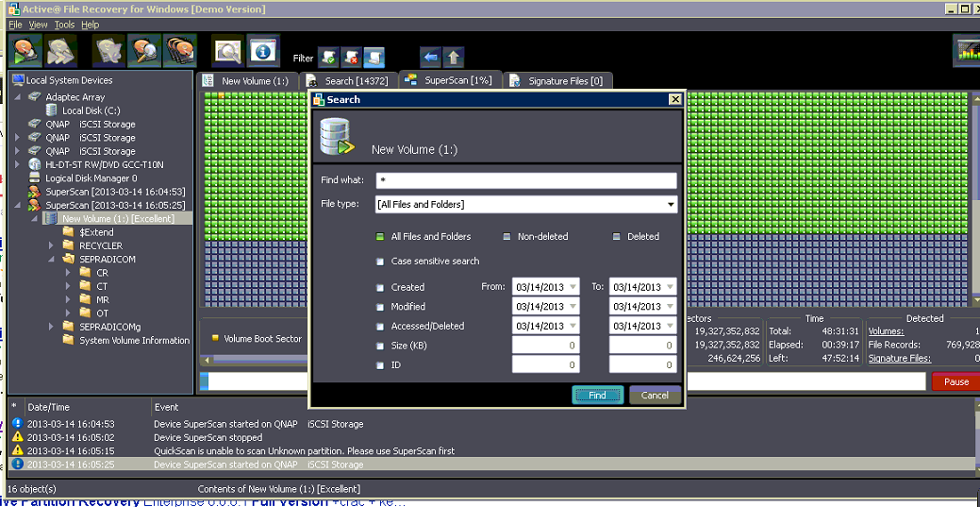Select the Non-deleted option
This screenshot has height=507, width=980.
pos(507,237)
